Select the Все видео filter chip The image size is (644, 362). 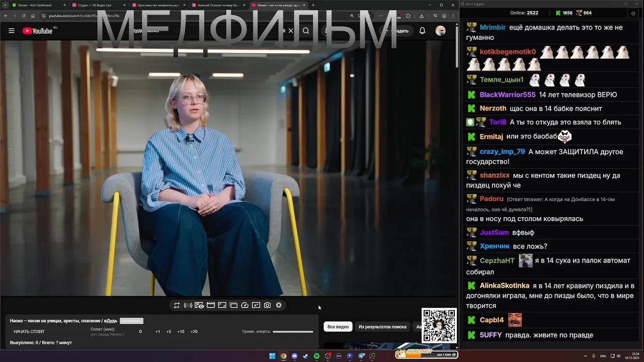(x=338, y=327)
